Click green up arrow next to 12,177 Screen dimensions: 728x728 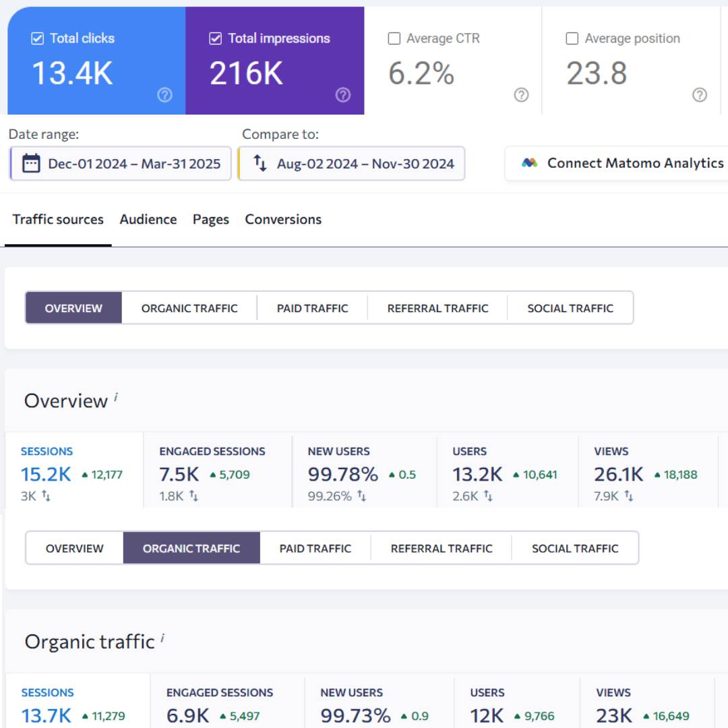pyautogui.click(x=84, y=475)
